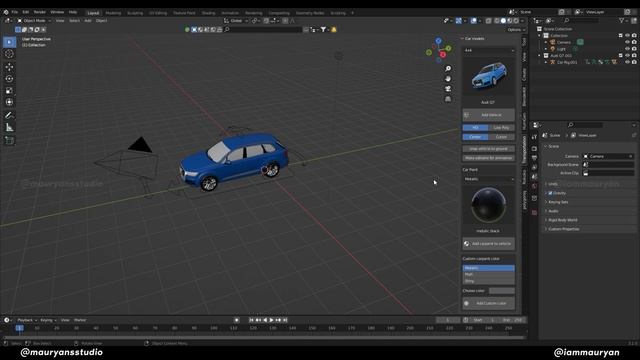Screen dimensions: 640x360
Task: Switch to the Sculpting workspace tab
Action: (135, 13)
